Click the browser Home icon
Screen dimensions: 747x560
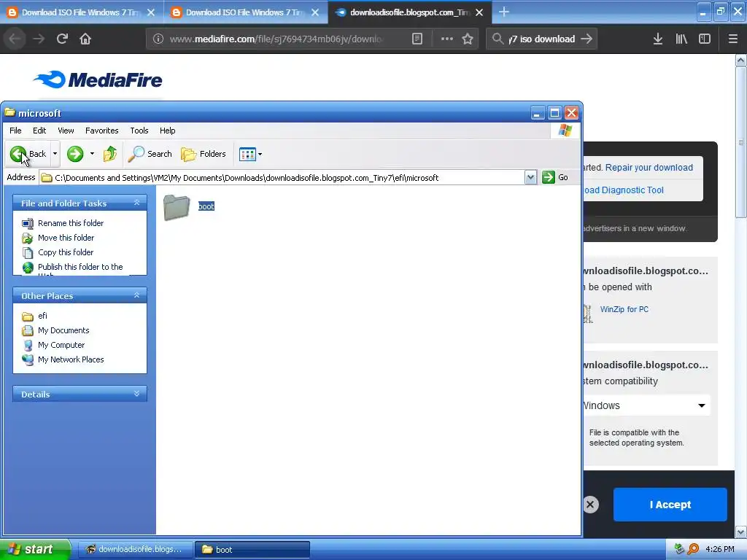(x=85, y=39)
